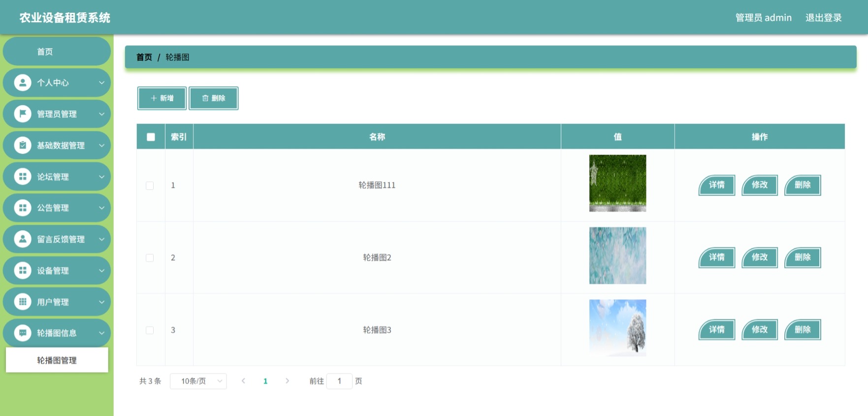This screenshot has width=868, height=416.
Task: Check the checkbox for row 轮播图3
Action: (x=150, y=330)
